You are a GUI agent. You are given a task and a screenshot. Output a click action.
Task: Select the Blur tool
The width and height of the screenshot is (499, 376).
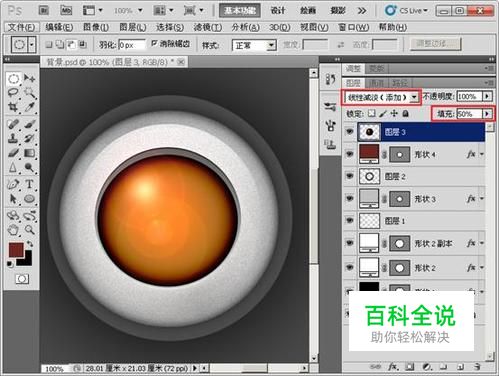pos(13,167)
